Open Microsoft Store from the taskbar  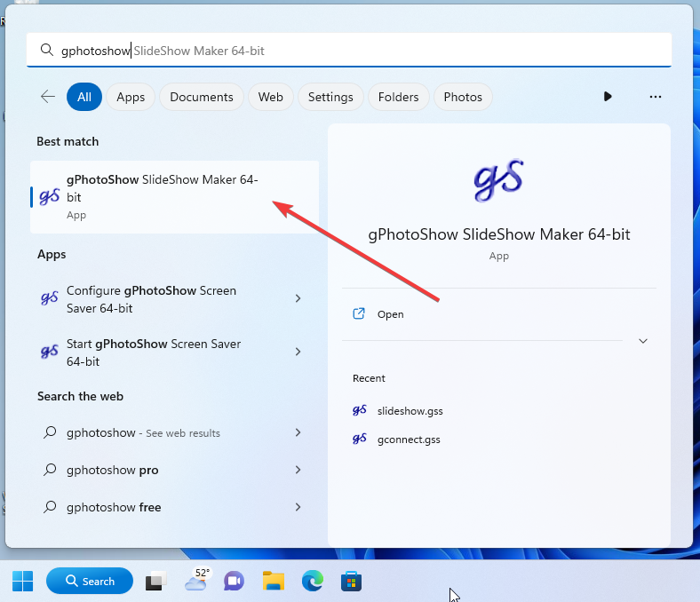point(352,581)
